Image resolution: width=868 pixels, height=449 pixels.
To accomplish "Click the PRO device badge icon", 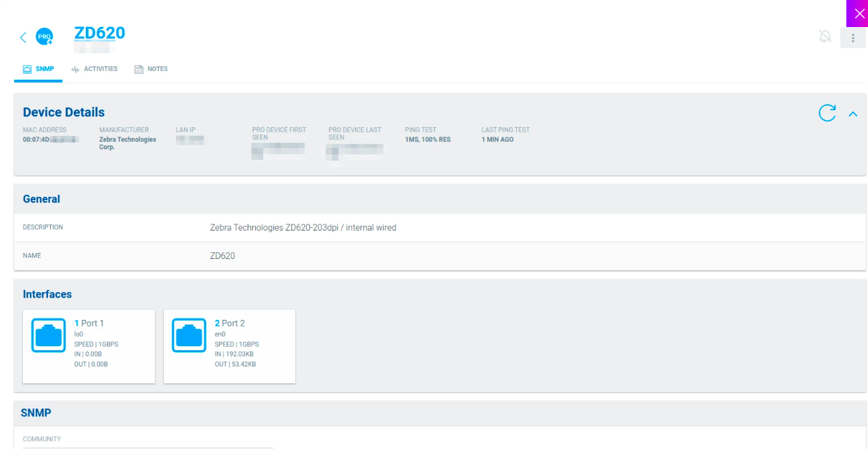I will tap(45, 37).
